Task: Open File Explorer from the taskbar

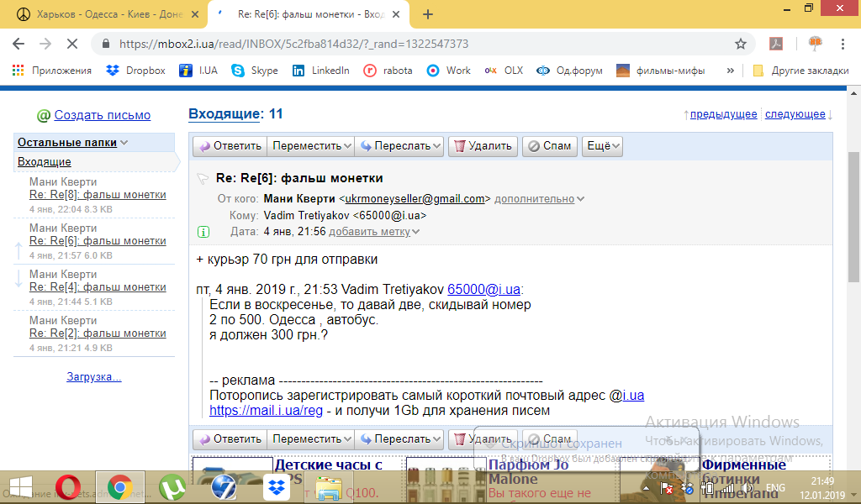Action: 329,487
